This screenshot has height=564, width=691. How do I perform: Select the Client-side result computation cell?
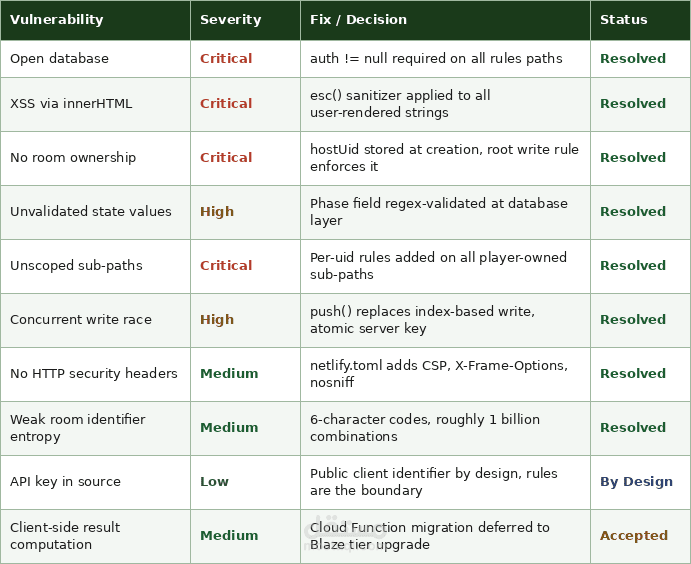(x=65, y=536)
